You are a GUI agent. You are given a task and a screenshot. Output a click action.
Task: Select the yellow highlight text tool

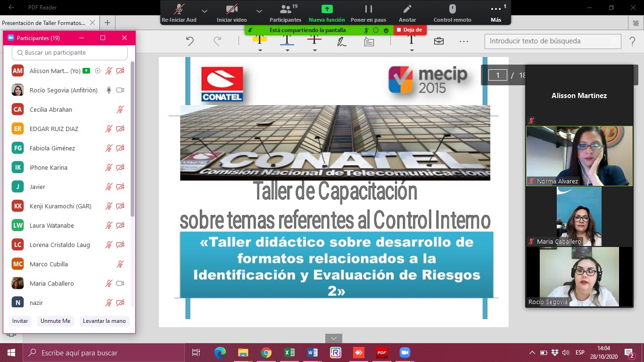[x=260, y=40]
